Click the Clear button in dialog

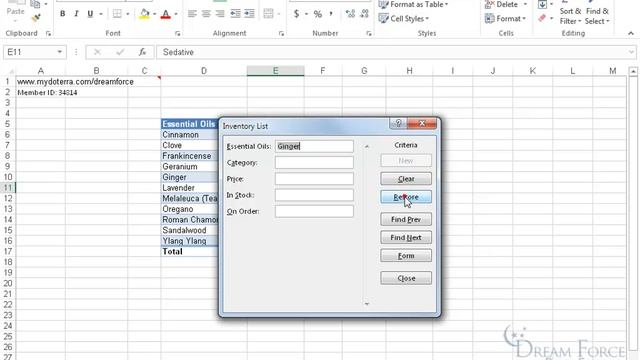pos(406,179)
